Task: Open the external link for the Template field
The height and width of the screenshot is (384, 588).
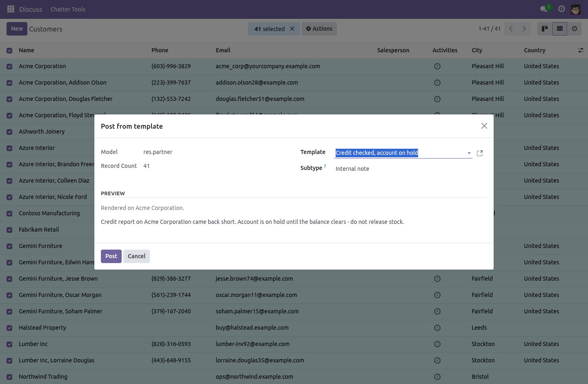Action: 480,153
